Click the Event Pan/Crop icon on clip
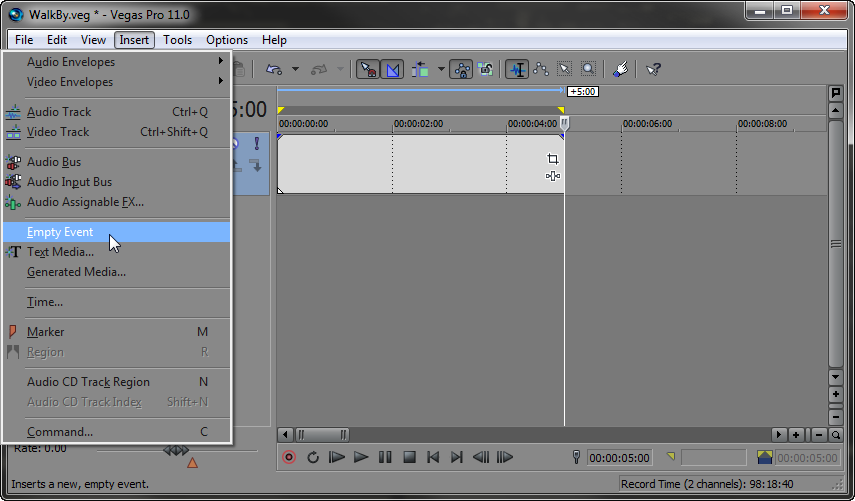The height and width of the screenshot is (501, 855). point(552,159)
